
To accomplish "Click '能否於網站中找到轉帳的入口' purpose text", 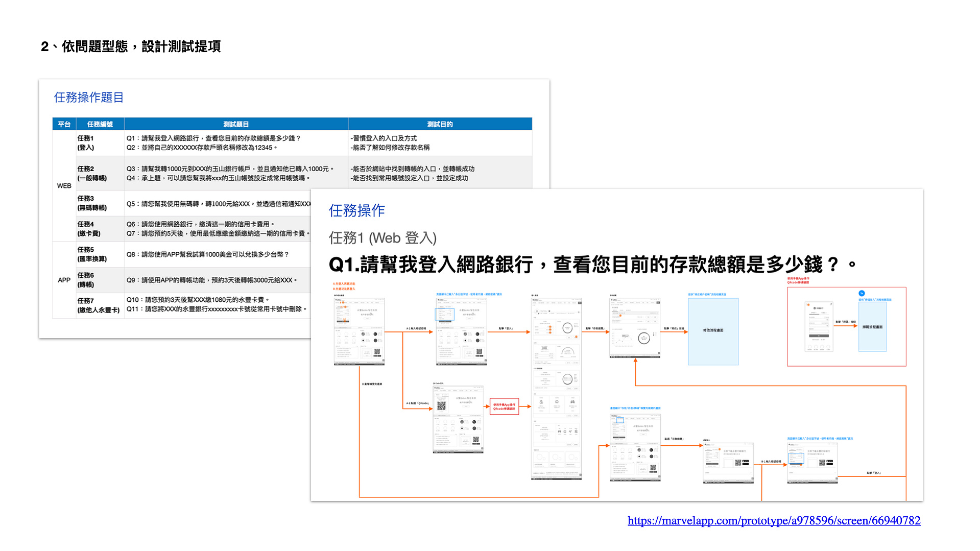I will [x=413, y=169].
